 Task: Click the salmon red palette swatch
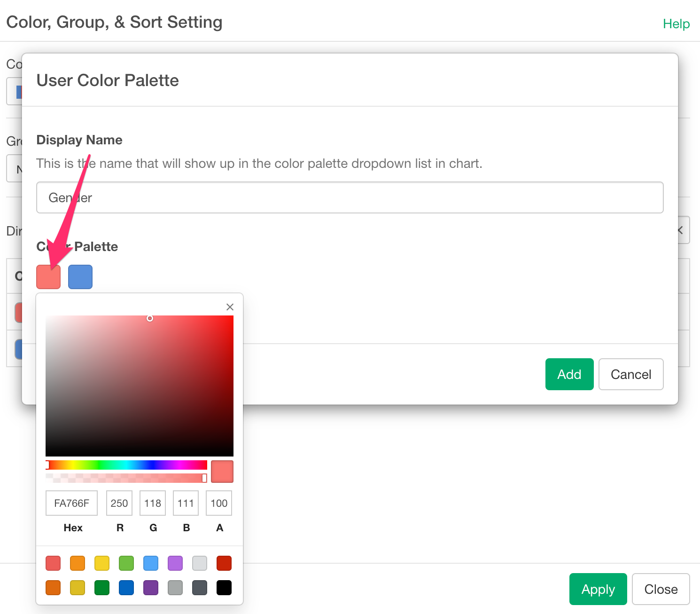pos(48,277)
